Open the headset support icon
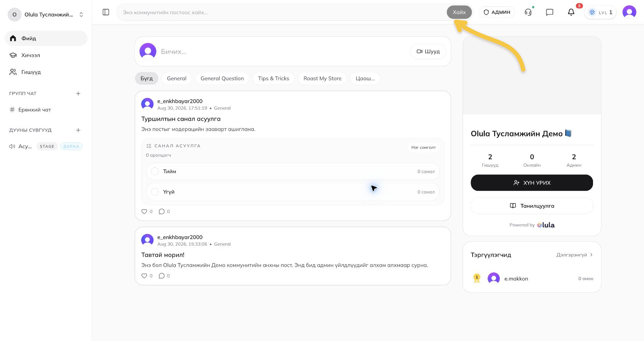Screen dimensions: 644x341 528,12
